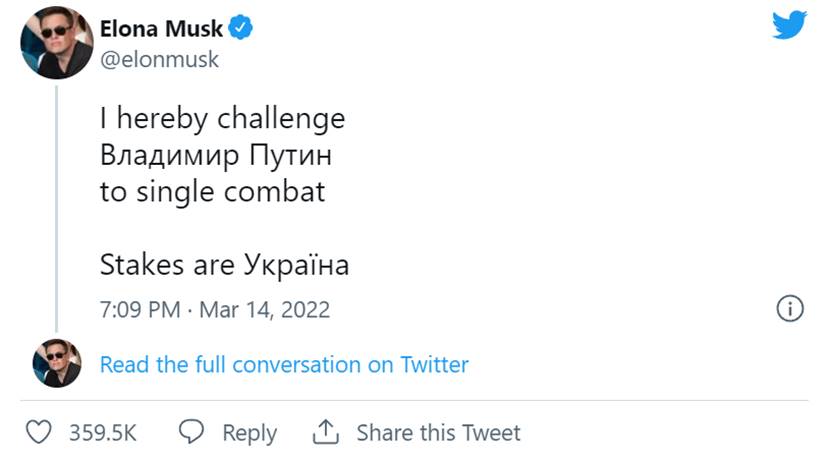Click the reply speech bubble icon
Screen dimensions: 831x461
pos(191,432)
